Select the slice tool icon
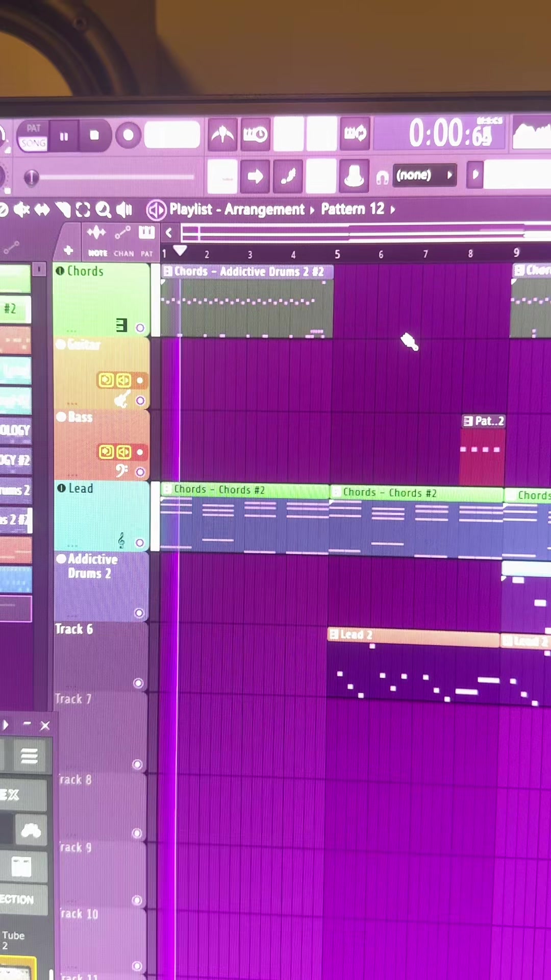Image resolution: width=551 pixels, height=980 pixels. [63, 209]
